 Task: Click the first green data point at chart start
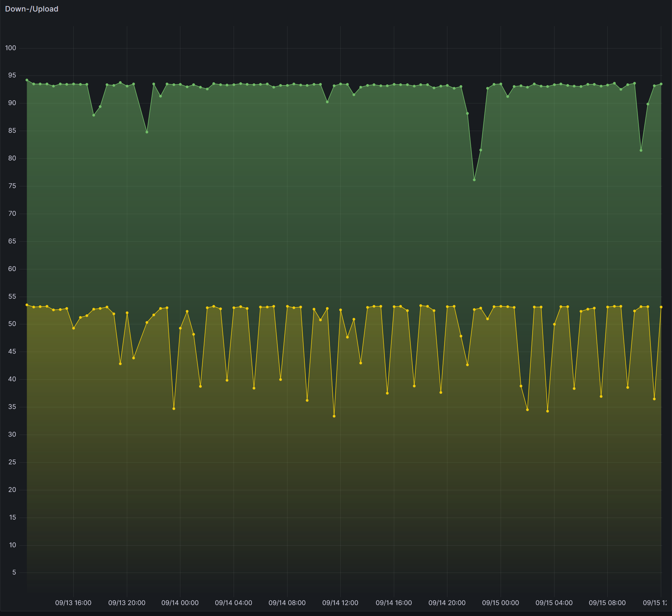tap(27, 80)
